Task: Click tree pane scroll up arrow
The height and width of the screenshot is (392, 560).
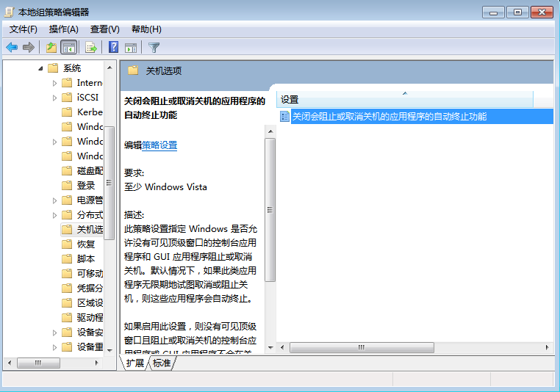Action: 110,68
